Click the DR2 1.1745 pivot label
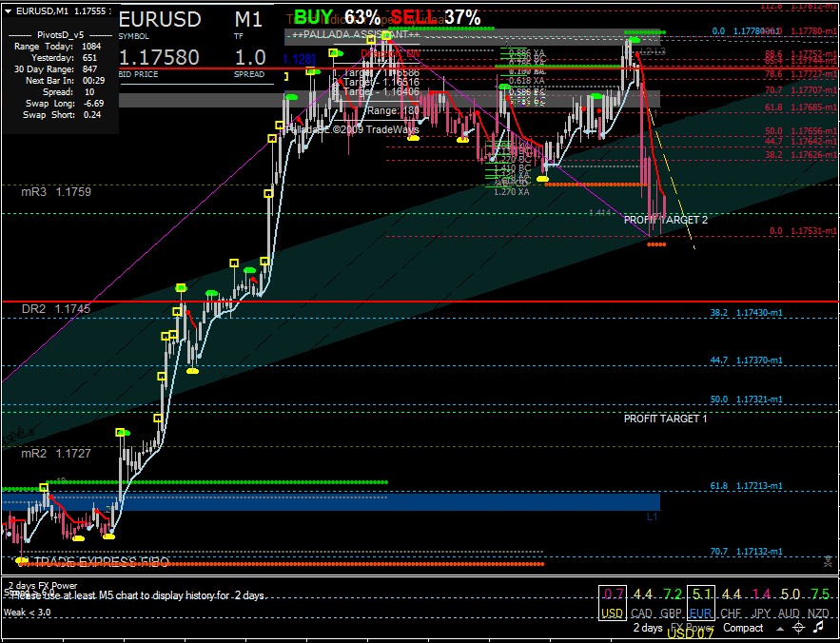 56,308
